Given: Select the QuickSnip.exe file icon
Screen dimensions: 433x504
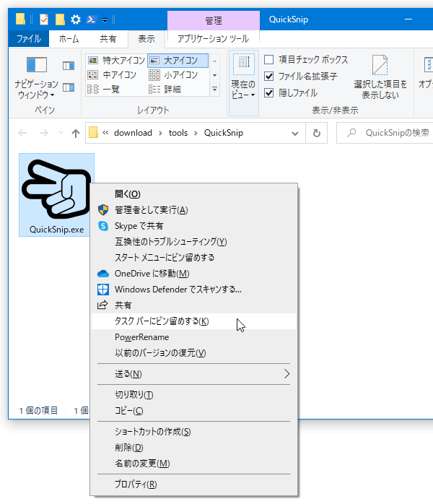Looking at the screenshot, I should pos(56,195).
